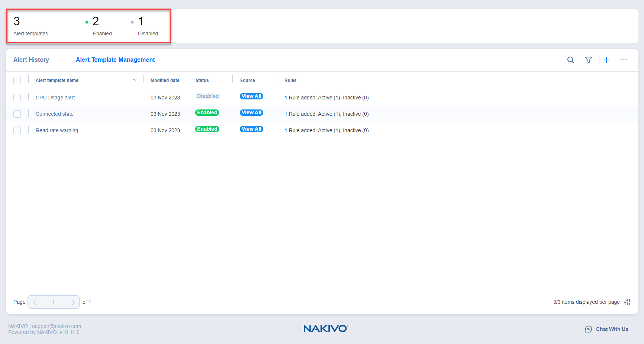Switch to the Alert History tab

pos(31,60)
